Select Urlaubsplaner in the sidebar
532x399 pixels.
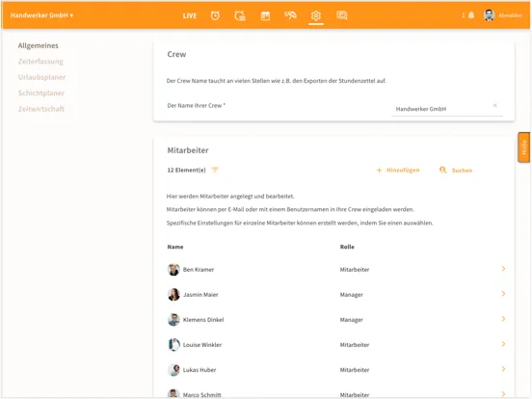click(x=41, y=77)
